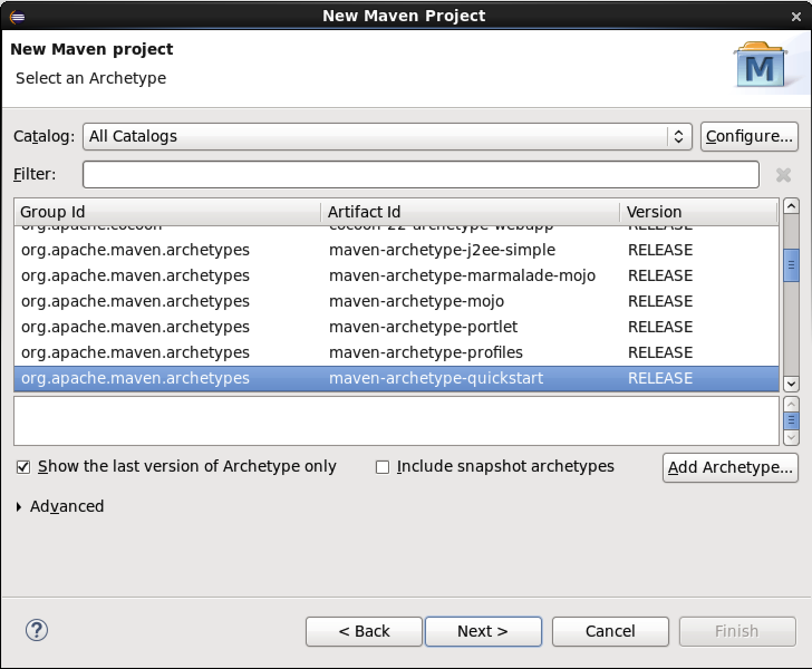Screen dimensions: 812x669
Task: Expand the Advanced section
Action: 20,506
